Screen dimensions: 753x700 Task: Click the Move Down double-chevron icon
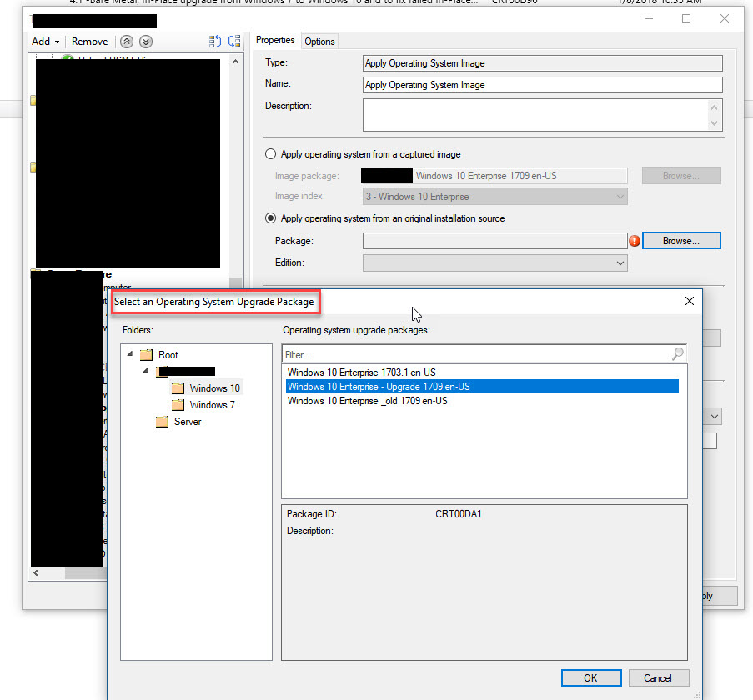[146, 42]
